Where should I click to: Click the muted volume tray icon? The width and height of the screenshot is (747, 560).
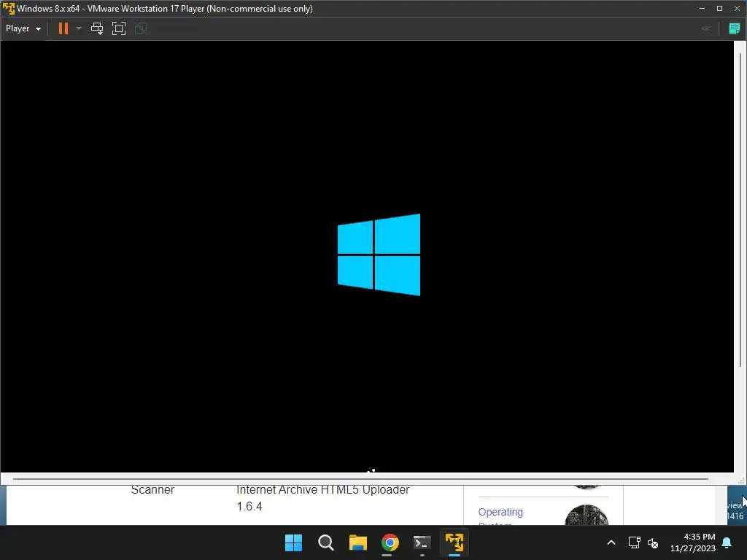coord(653,542)
